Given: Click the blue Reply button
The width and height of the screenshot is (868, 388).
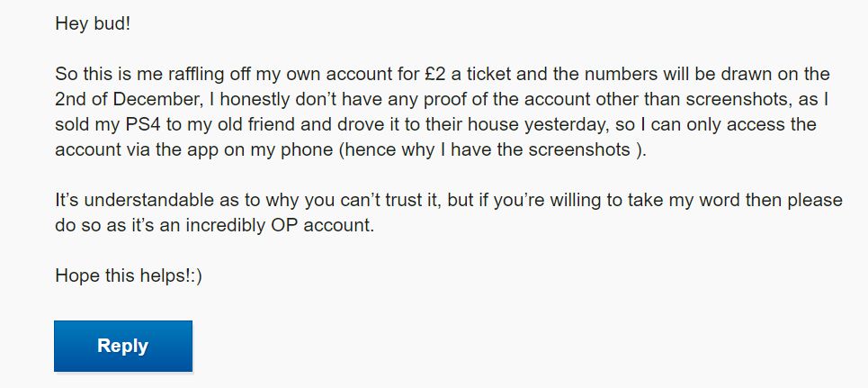Looking at the screenshot, I should coord(123,346).
